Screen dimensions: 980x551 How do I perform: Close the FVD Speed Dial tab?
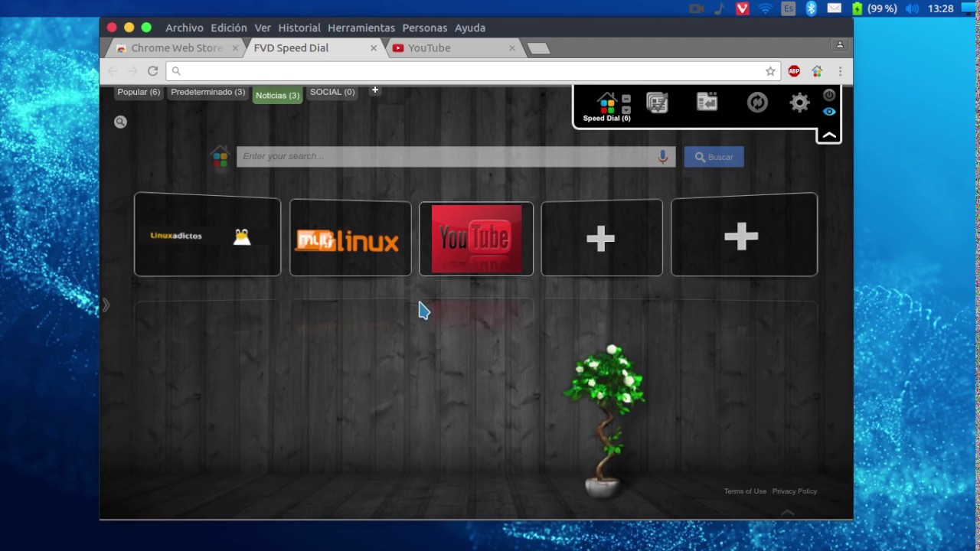tap(374, 47)
